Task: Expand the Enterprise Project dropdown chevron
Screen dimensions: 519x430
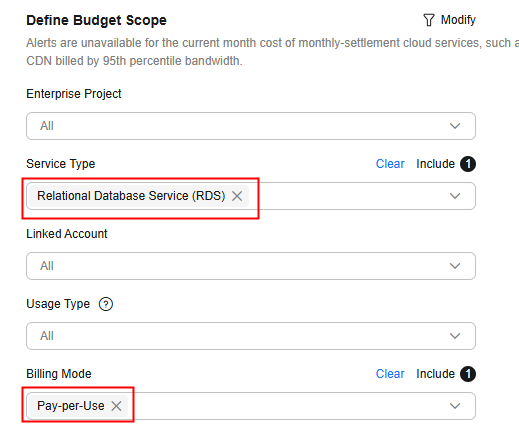Action: 455,126
